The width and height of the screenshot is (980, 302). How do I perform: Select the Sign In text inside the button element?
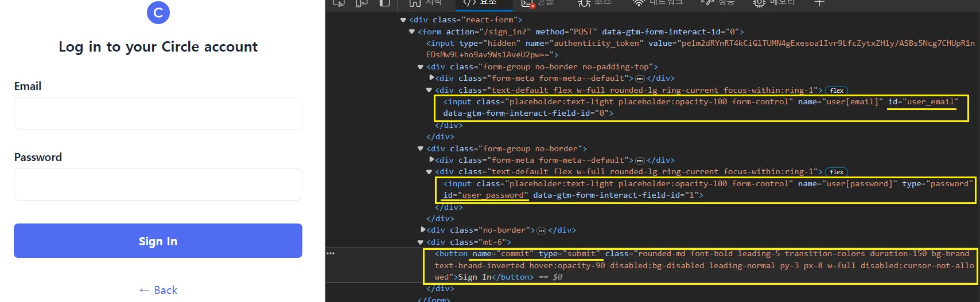(475, 277)
